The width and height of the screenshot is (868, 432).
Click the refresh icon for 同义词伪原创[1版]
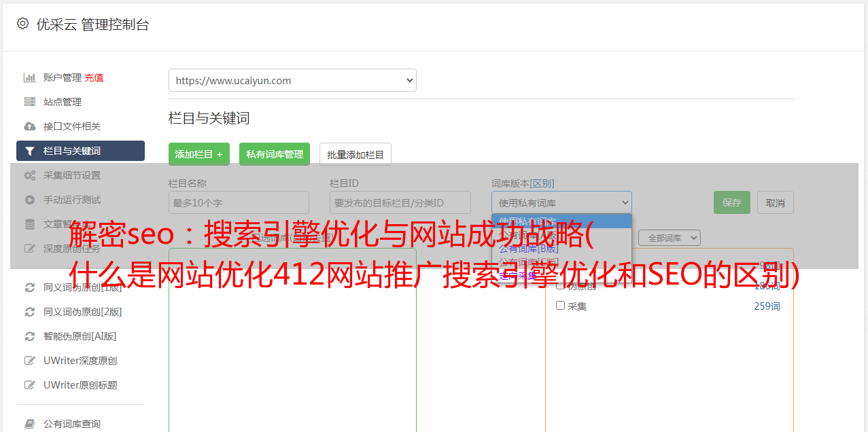30,287
